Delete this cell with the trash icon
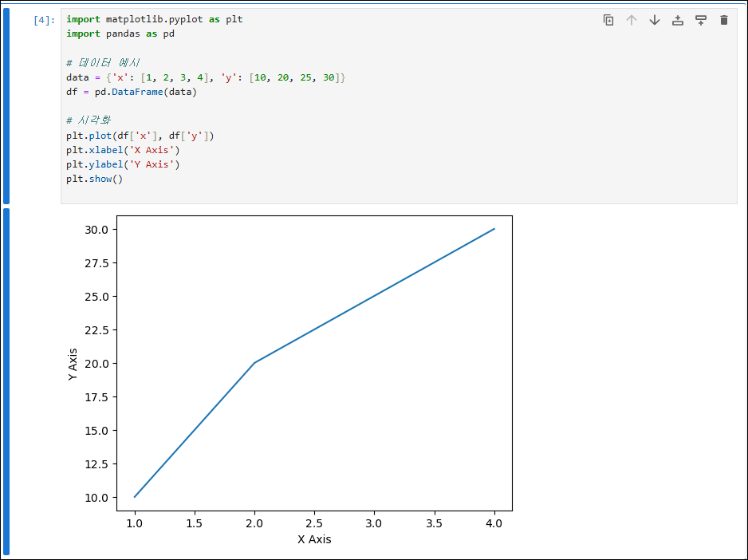This screenshot has width=748, height=560. (x=723, y=20)
